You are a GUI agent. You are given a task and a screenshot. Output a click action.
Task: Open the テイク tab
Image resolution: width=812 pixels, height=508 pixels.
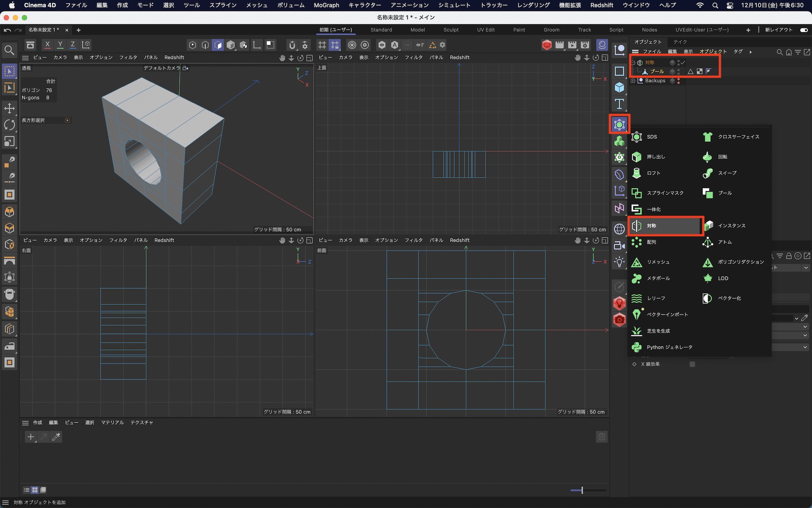(x=680, y=42)
